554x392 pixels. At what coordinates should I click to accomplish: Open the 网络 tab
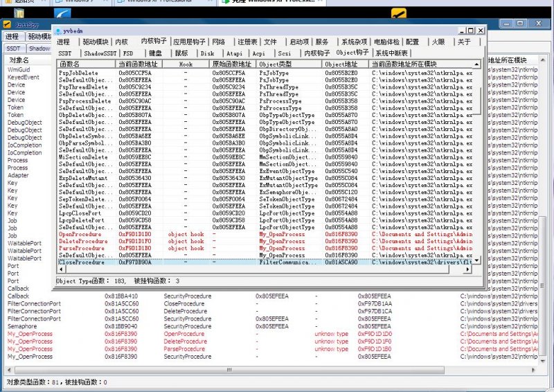click(218, 42)
